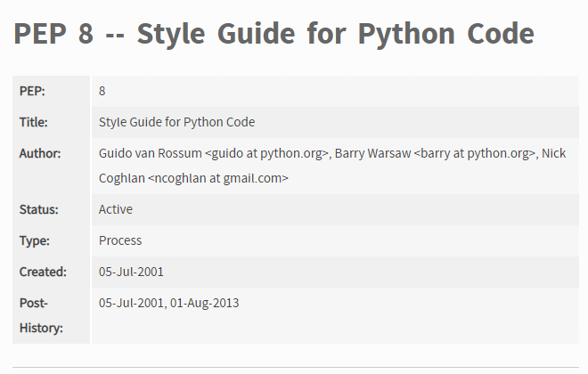Click the page heading 'PEP 8 -- Style Guide for Python Code'
This screenshot has width=588, height=374.
pyautogui.click(x=274, y=34)
